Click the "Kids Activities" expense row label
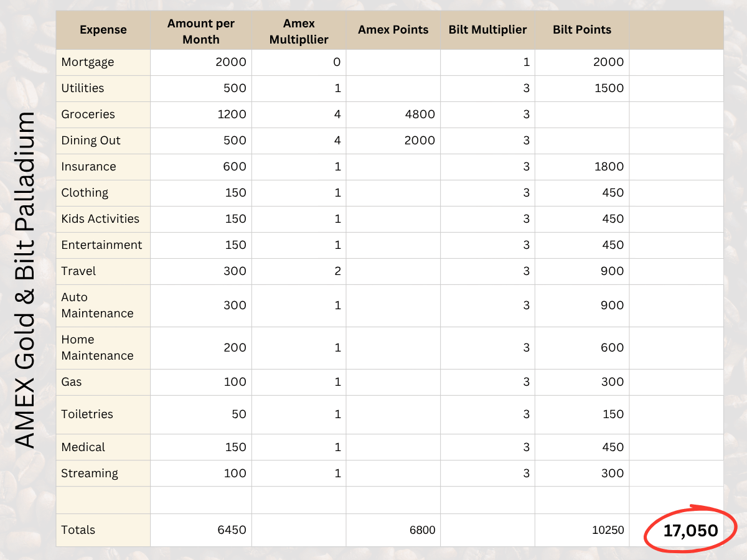 point(100,219)
